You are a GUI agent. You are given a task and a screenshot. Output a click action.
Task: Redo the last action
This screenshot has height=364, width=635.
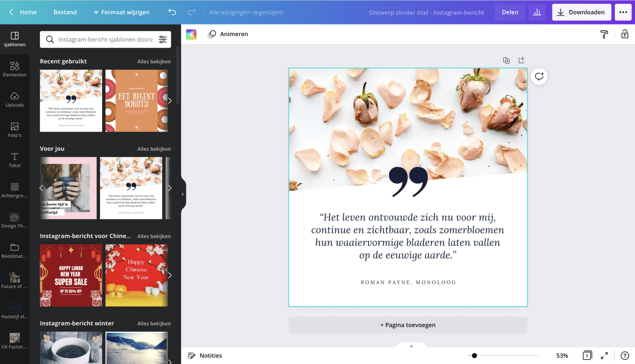coord(192,12)
